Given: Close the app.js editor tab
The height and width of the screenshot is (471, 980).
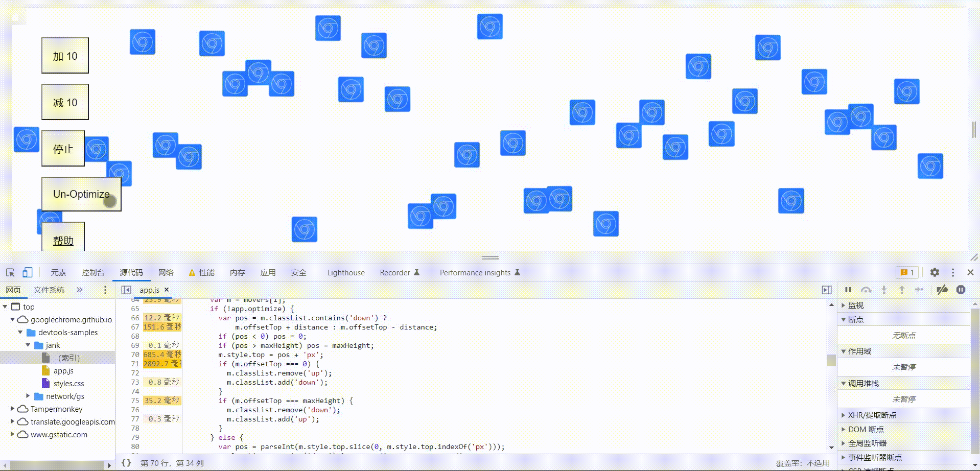Looking at the screenshot, I should point(167,290).
